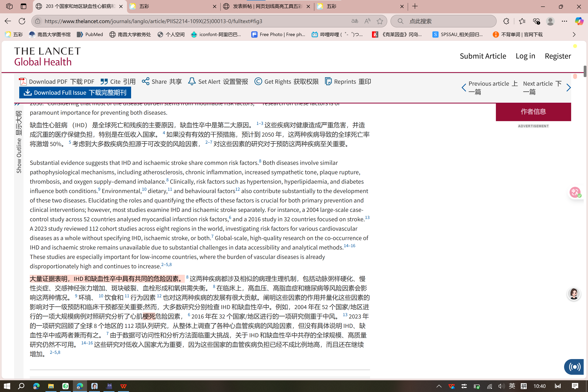Open the Windows Start menu
588x392 pixels.
[7, 386]
